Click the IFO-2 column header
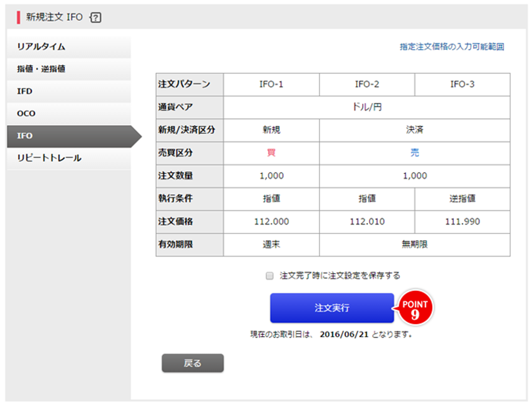 click(x=367, y=84)
